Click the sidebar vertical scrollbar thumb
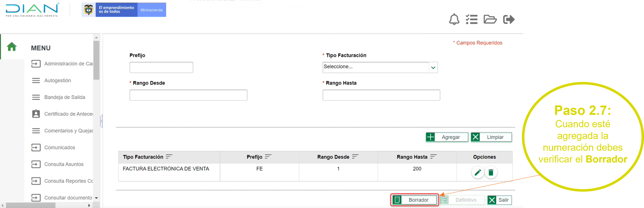 [x=96, y=60]
